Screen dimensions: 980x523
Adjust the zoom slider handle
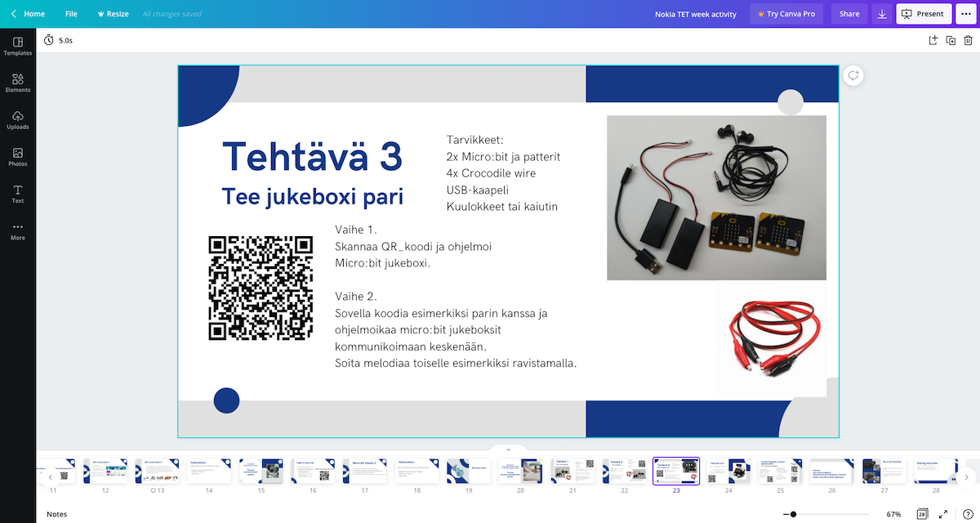tap(793, 514)
